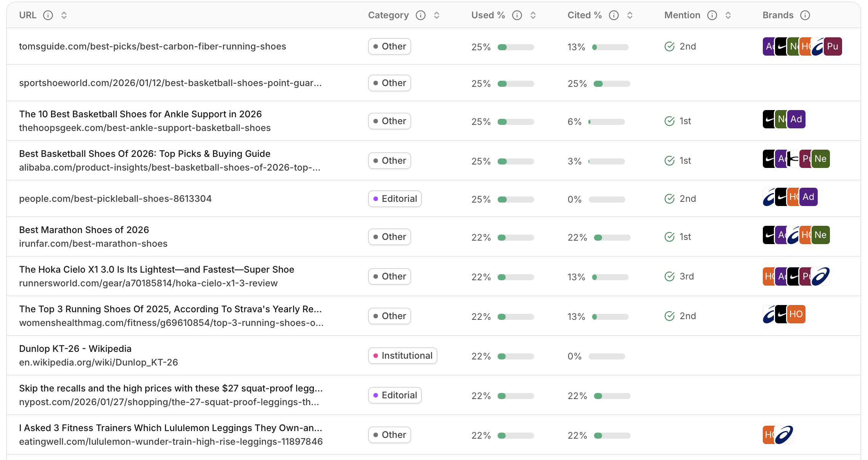Click mention check icon in womenshealthmag row
Screen dimensions: 868x460
point(669,316)
